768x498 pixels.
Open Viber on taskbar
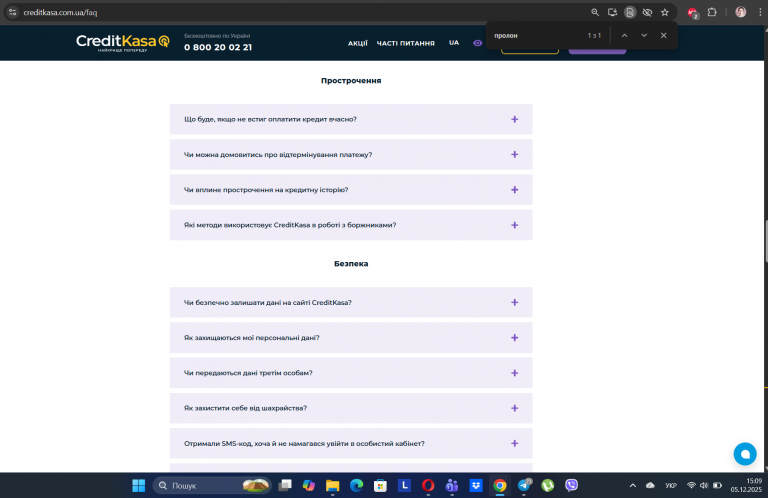point(572,485)
